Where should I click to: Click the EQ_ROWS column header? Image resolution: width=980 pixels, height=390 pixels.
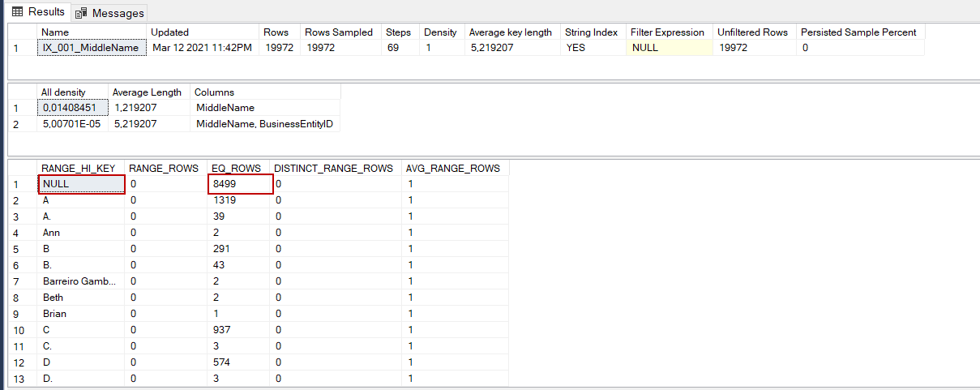(x=236, y=169)
